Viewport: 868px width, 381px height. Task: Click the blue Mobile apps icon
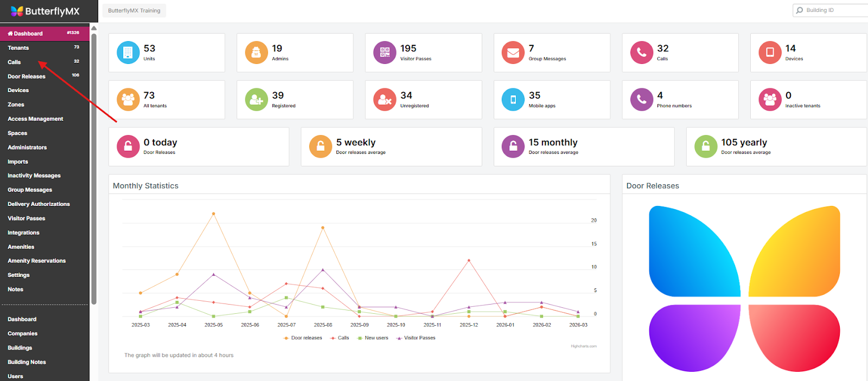click(x=513, y=100)
